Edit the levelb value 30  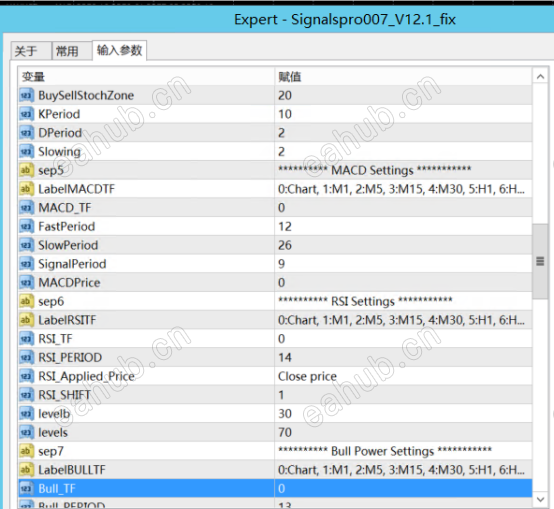click(x=403, y=414)
